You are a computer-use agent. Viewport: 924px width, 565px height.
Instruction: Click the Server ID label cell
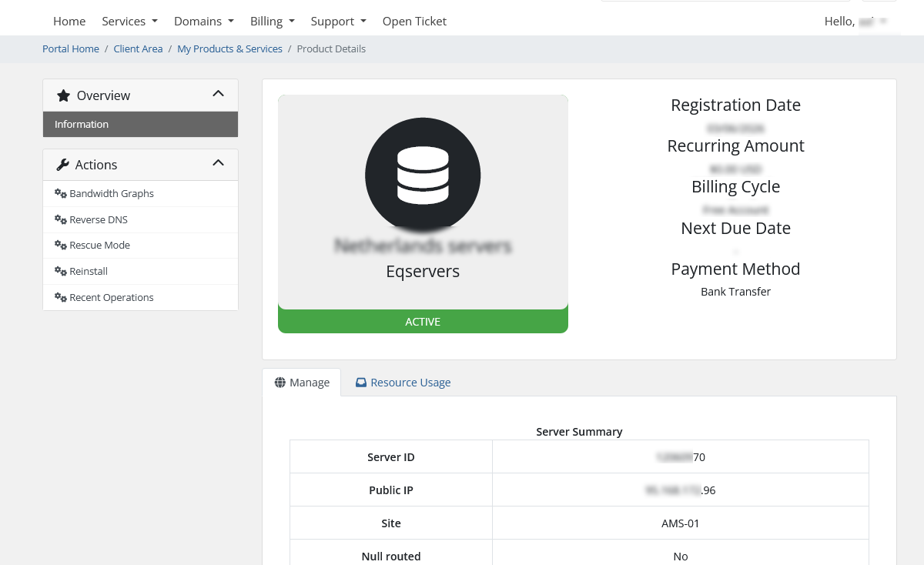tap(391, 456)
